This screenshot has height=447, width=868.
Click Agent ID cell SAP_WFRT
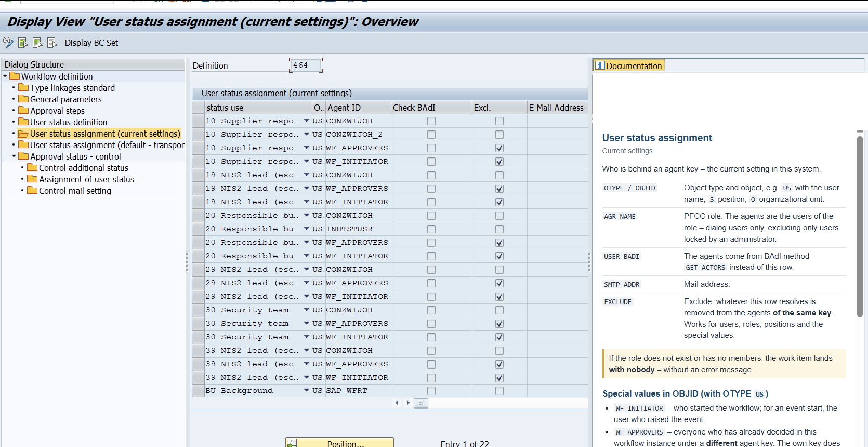tap(358, 391)
